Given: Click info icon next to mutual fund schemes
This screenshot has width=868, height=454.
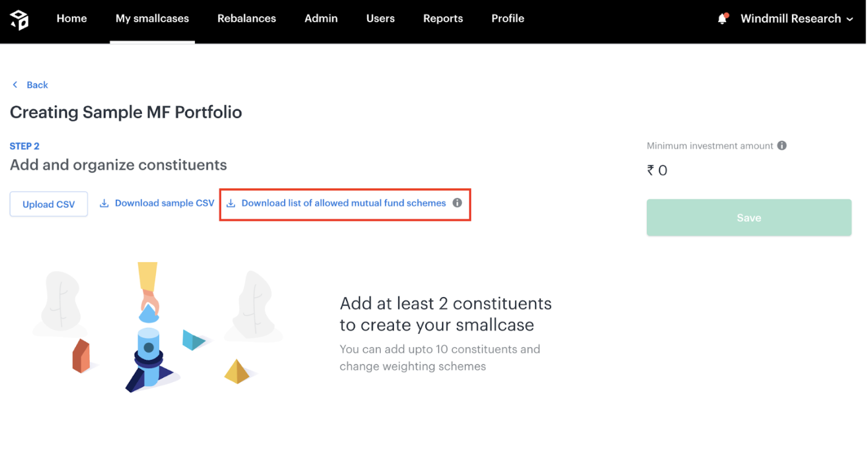Looking at the screenshot, I should click(457, 203).
